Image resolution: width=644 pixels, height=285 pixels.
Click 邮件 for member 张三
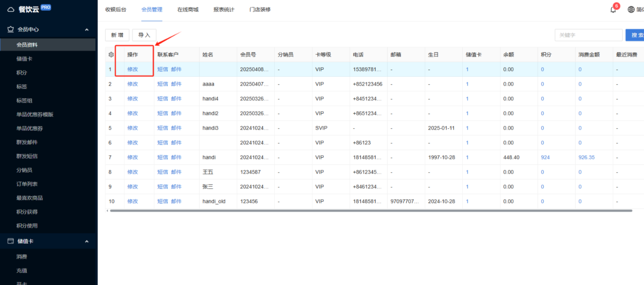176,187
